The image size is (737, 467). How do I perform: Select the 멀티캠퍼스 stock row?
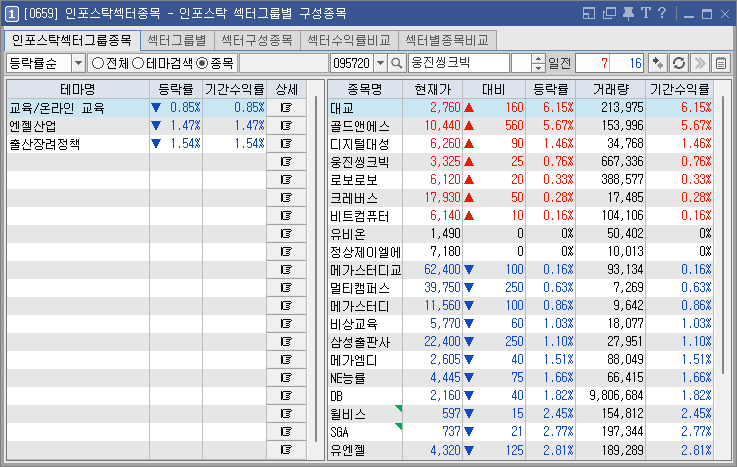click(520, 288)
